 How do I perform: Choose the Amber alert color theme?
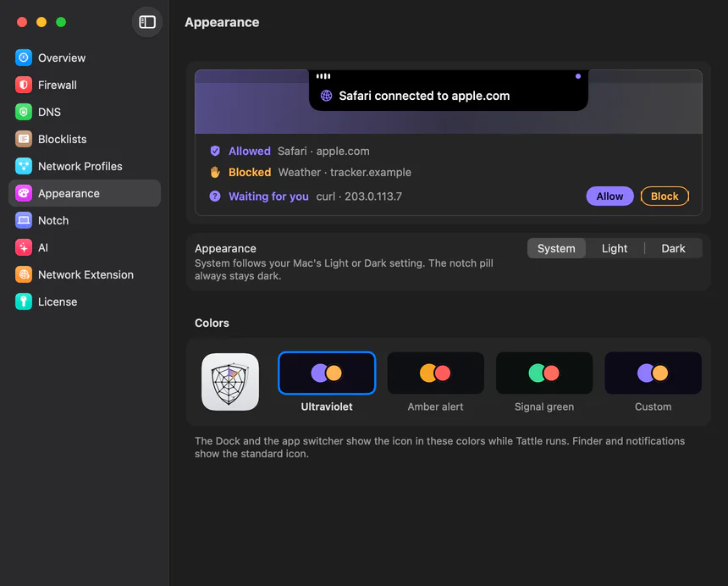[x=435, y=373]
